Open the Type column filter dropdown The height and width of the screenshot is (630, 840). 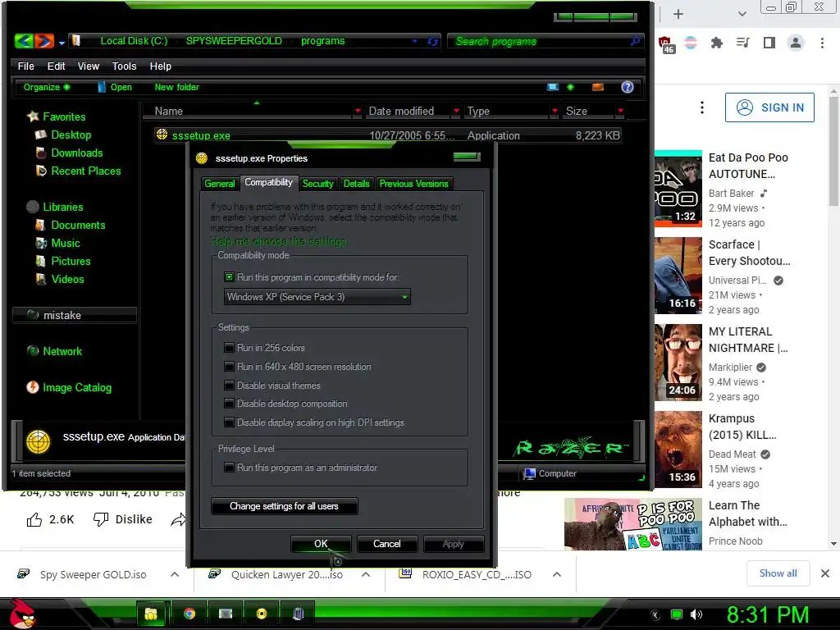(x=555, y=111)
